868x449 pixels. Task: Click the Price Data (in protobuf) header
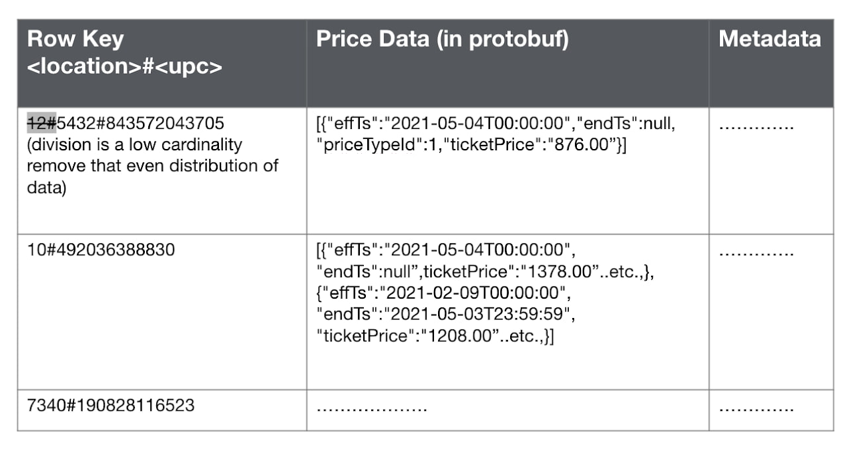(443, 39)
